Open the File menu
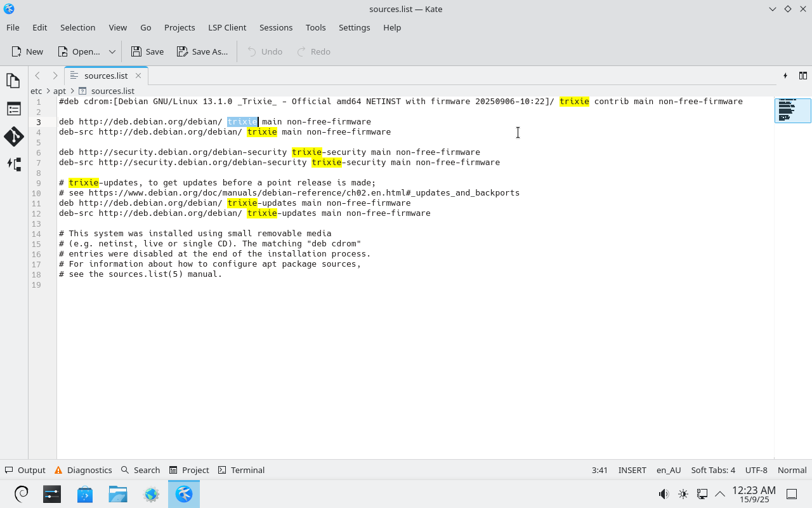The width and height of the screenshot is (812, 508). click(x=13, y=27)
